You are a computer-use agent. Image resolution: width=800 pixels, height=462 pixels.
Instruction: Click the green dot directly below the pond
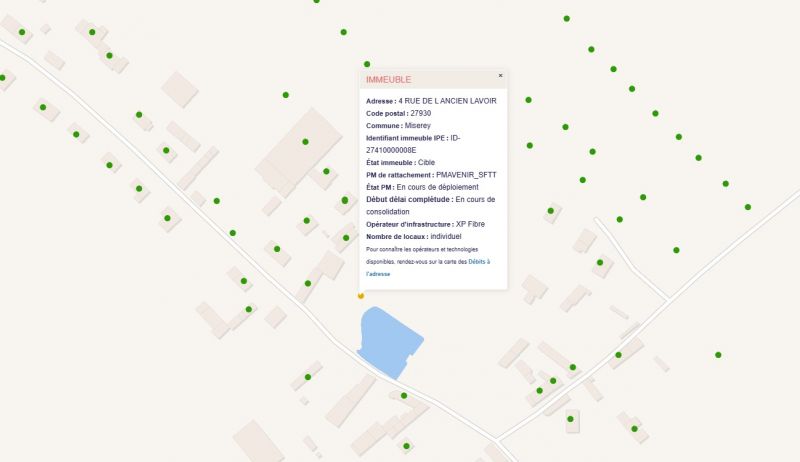(404, 396)
